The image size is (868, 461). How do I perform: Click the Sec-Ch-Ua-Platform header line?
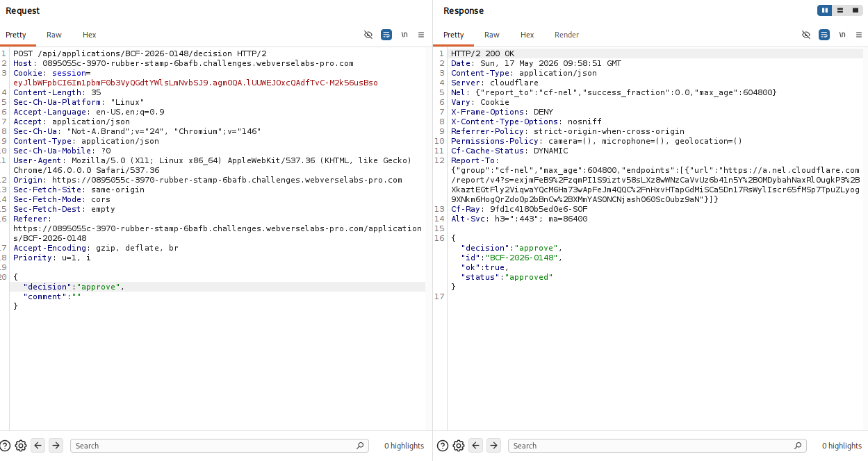(79, 102)
